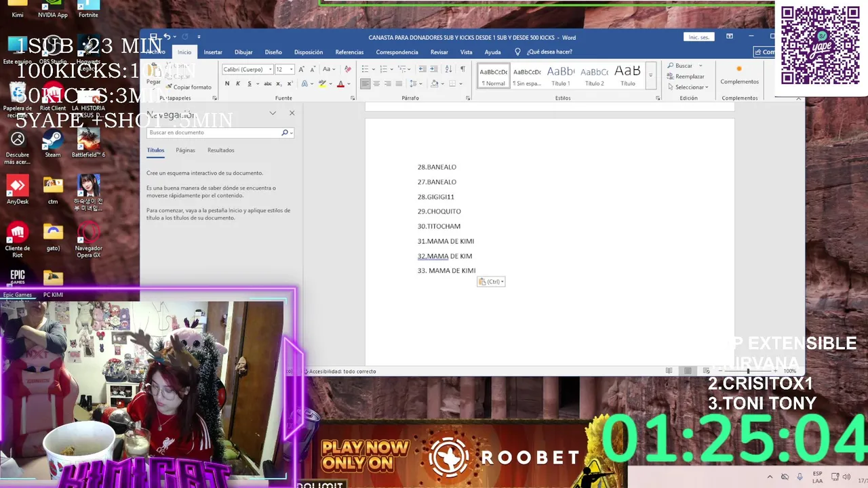
Task: Click the Text Effects 'A' icon
Action: click(304, 84)
